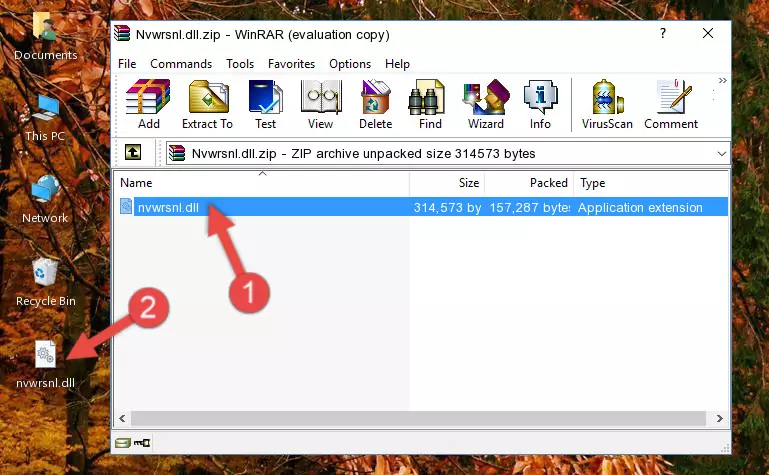Click the horizontal scrollbar left arrow
The height and width of the screenshot is (475, 769).
pos(123,418)
